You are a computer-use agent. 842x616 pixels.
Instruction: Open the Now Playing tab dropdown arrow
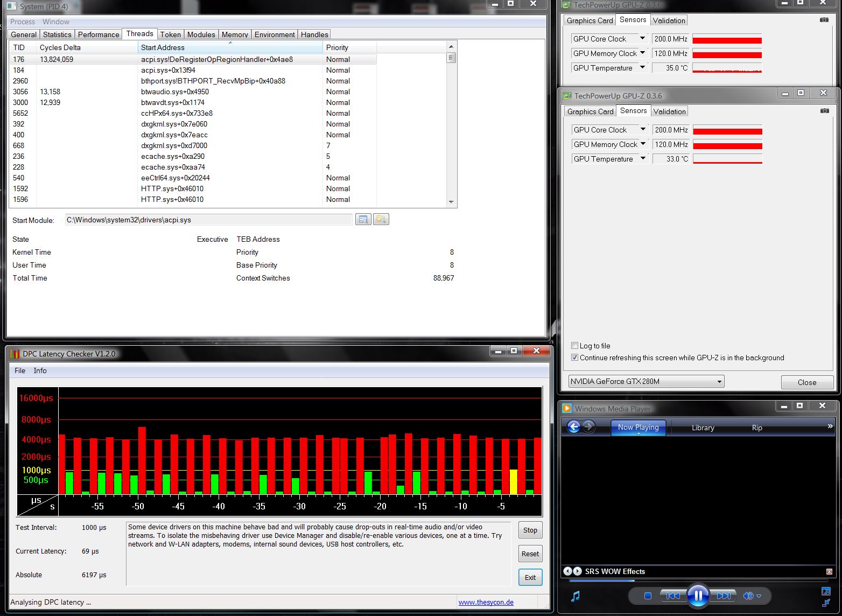(638, 434)
